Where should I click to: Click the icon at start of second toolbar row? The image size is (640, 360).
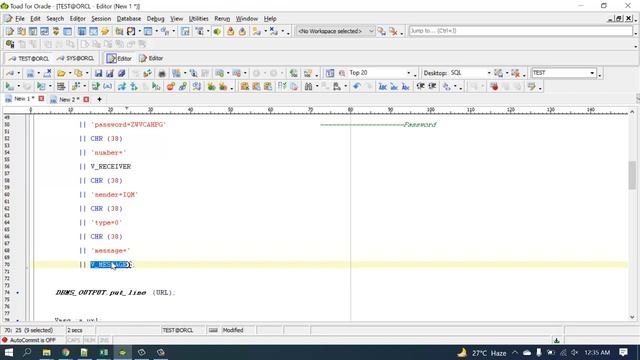(x=10, y=44)
